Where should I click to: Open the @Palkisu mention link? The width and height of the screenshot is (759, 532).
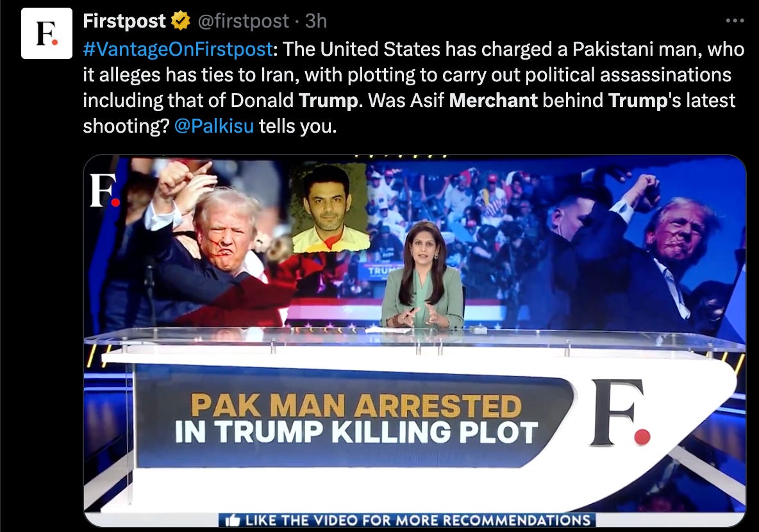coord(213,126)
